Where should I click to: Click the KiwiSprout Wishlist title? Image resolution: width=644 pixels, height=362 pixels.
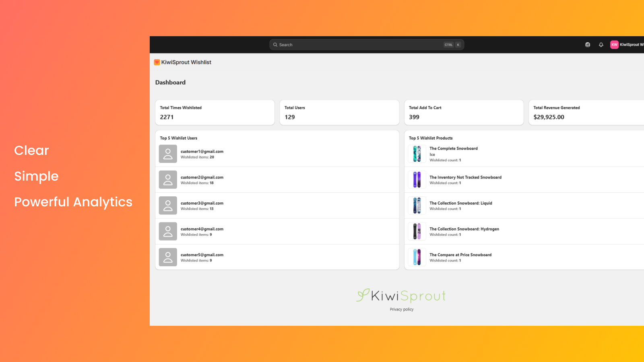click(x=186, y=62)
